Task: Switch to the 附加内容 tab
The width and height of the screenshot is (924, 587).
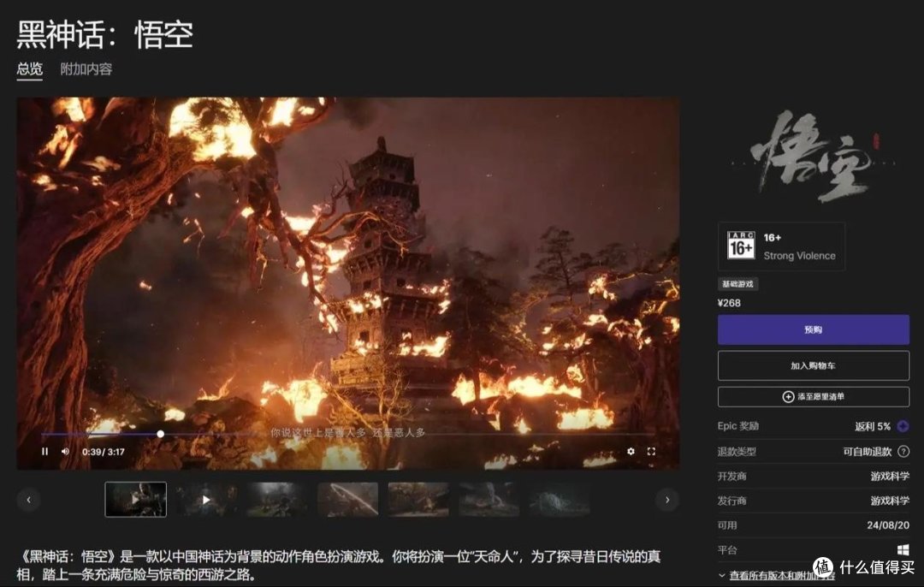Action: click(86, 69)
